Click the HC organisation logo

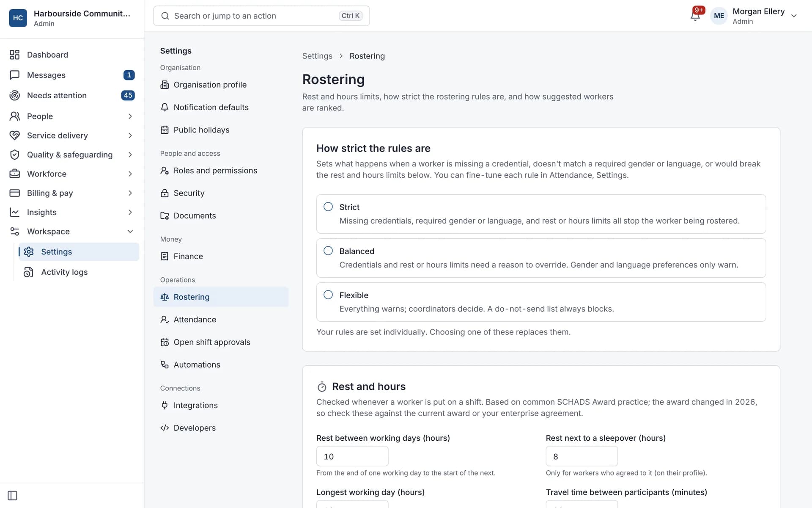point(18,18)
